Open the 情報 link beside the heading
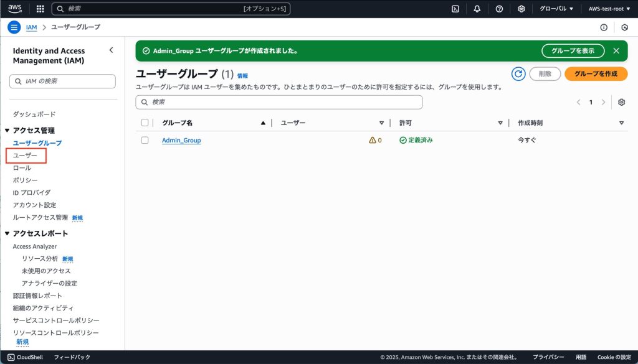Viewport: 638px width, 364px height. click(242, 75)
